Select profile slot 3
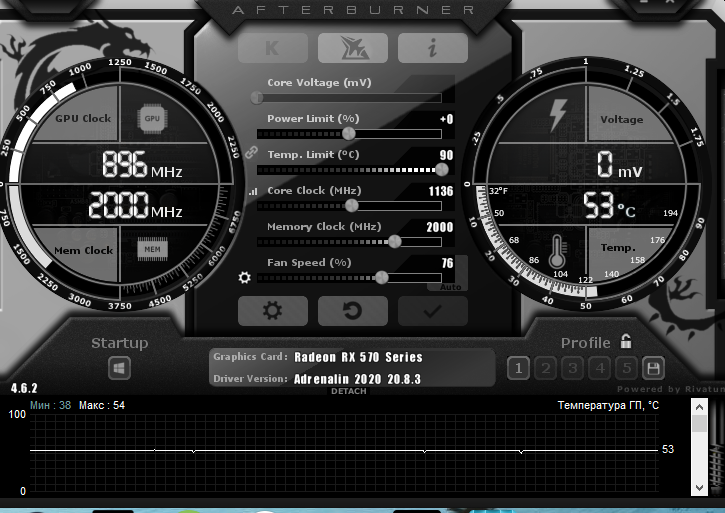The image size is (725, 513). (572, 368)
